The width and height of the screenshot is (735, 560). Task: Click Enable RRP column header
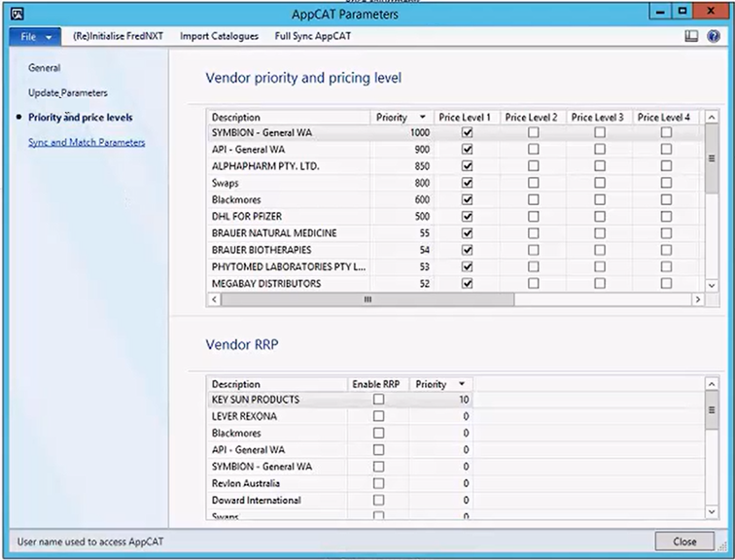point(376,384)
